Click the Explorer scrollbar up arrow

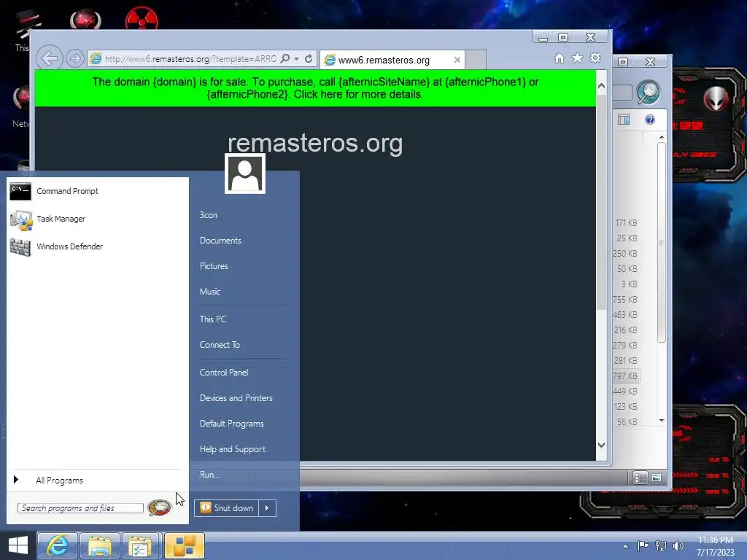pos(661,137)
